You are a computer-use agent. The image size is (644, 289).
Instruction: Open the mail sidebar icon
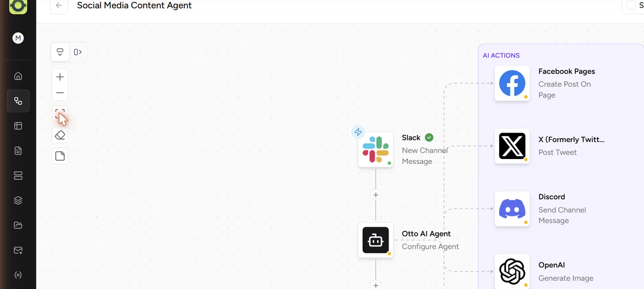[x=18, y=250]
